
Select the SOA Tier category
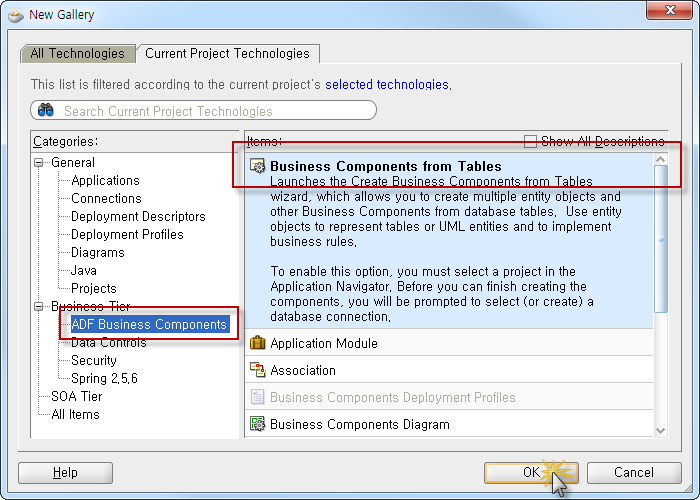pos(77,396)
